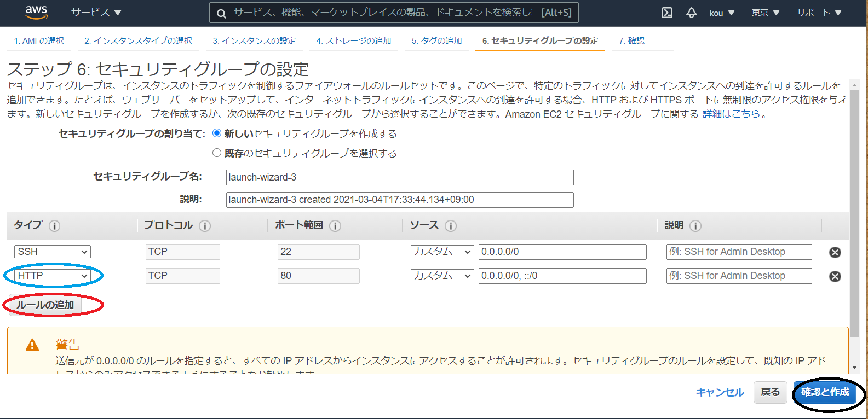The width and height of the screenshot is (868, 419).
Task: Select 新しいセキュリティグループを作成する radio button
Action: pyautogui.click(x=217, y=133)
